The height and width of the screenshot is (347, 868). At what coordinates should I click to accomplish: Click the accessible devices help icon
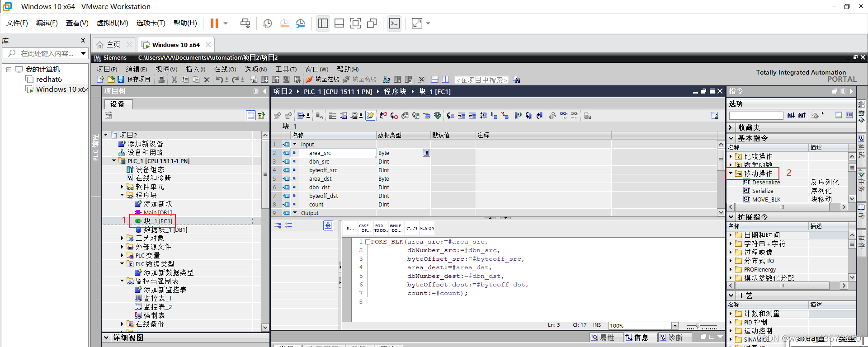click(x=387, y=80)
